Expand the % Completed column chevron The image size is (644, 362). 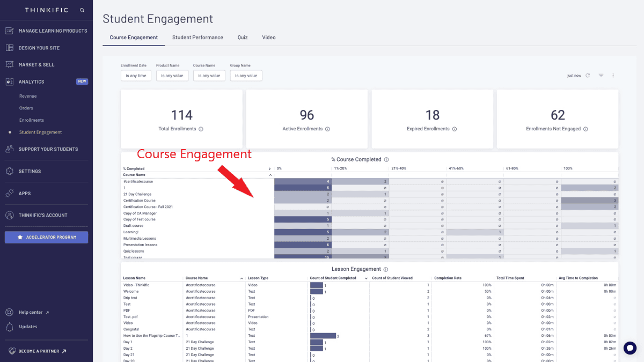(x=269, y=169)
